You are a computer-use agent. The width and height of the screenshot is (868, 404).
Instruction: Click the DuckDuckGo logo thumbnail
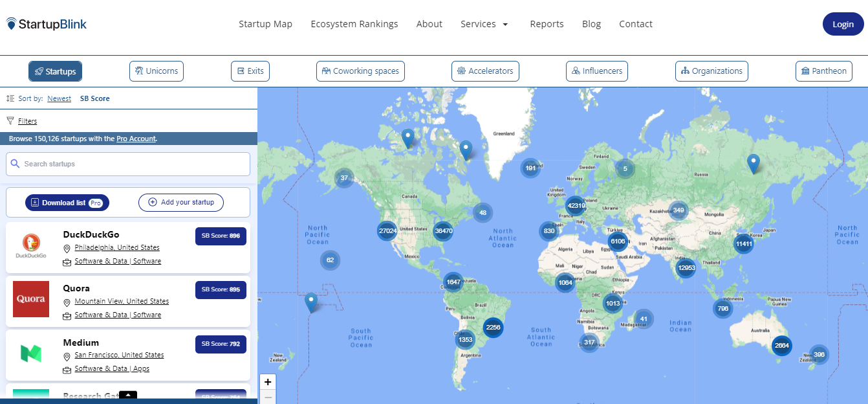[x=31, y=245]
